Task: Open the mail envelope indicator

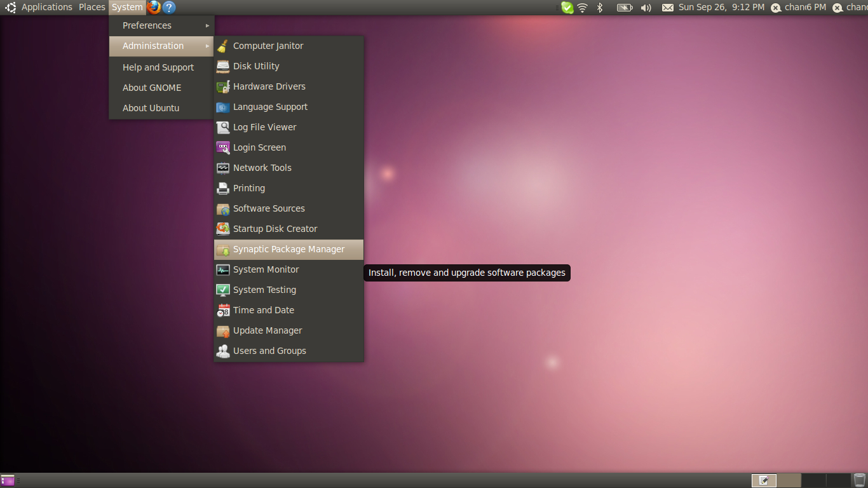Action: (667, 8)
